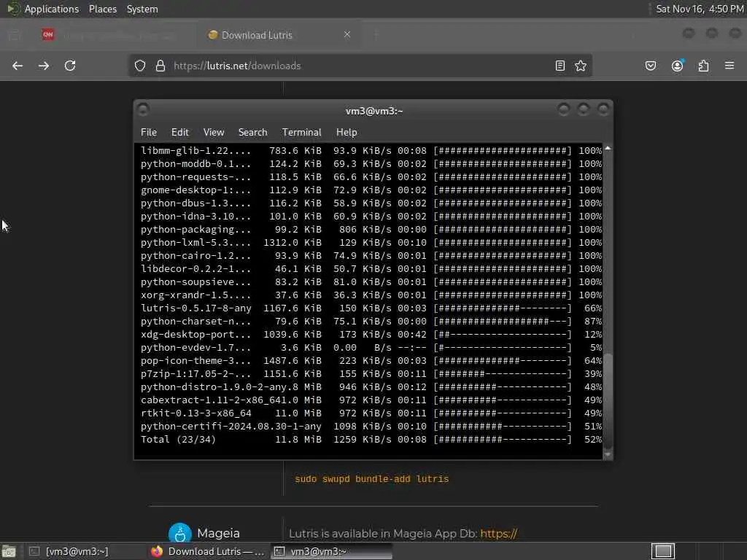
Task: Open the terminal Help menu
Action: 347,133
